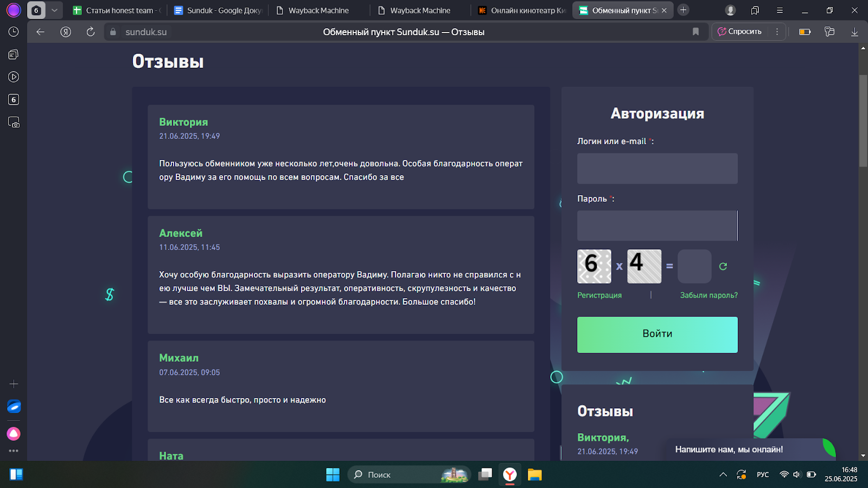Open Yandex Browser from the taskbar
868x488 pixels.
tap(510, 474)
